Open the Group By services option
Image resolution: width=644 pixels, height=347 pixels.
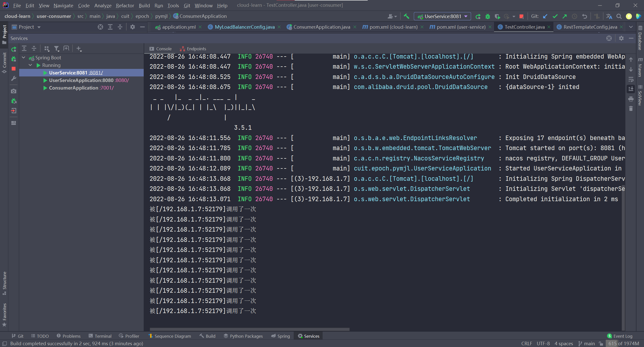tap(47, 49)
